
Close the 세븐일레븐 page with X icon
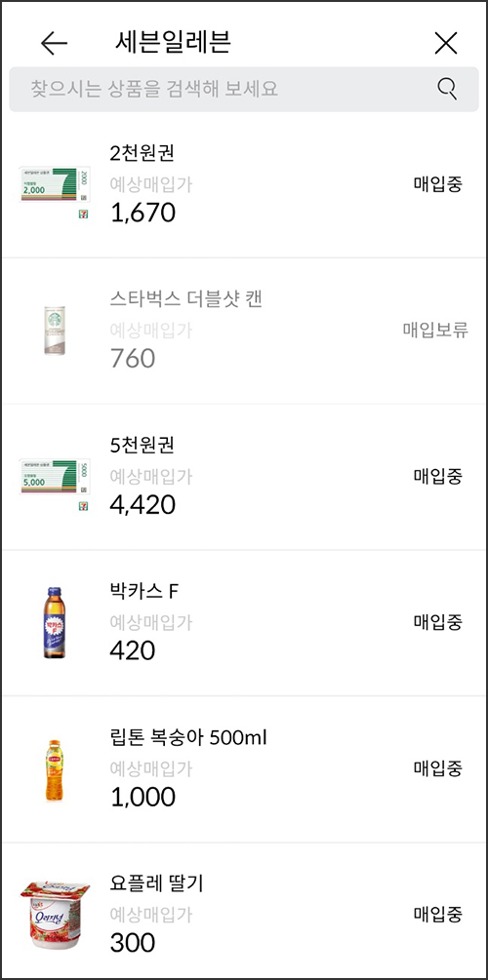click(x=446, y=43)
